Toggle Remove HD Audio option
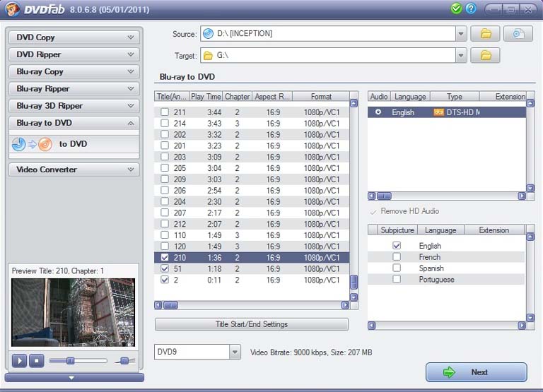Screen dimensions: 543x392 [404, 211]
